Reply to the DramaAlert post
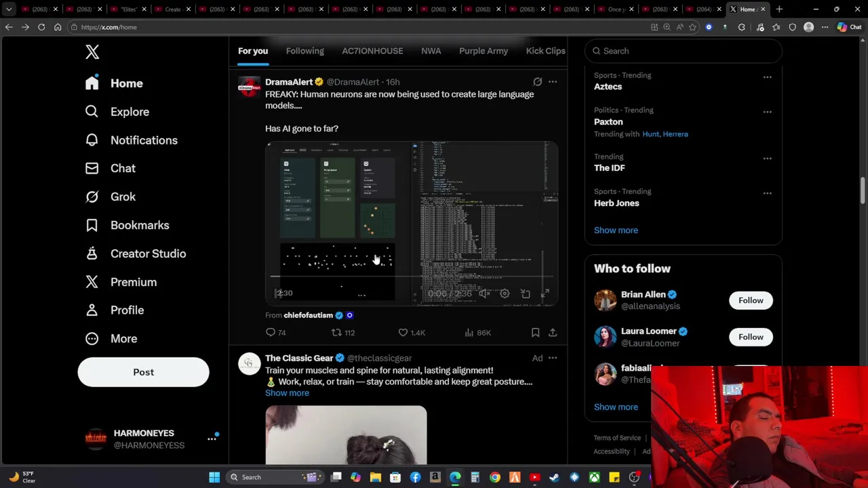Viewport: 868px width, 488px height. 276,333
